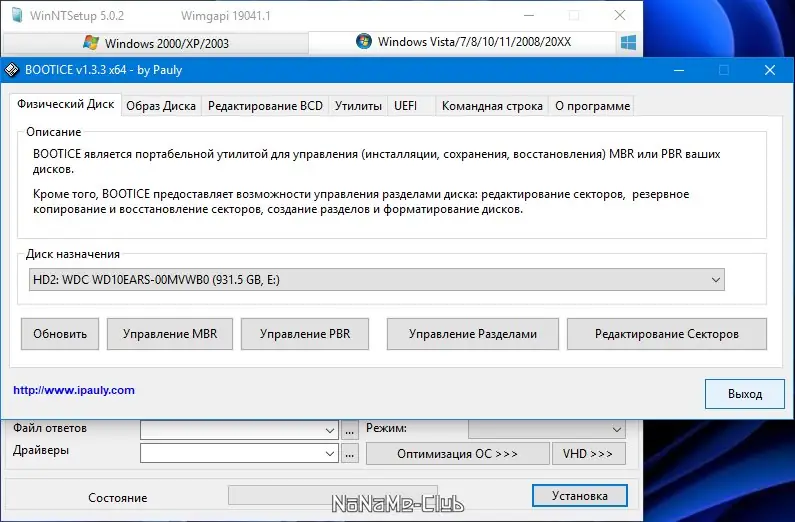Click the Windows logo icon in WinNTSetup

[628, 43]
